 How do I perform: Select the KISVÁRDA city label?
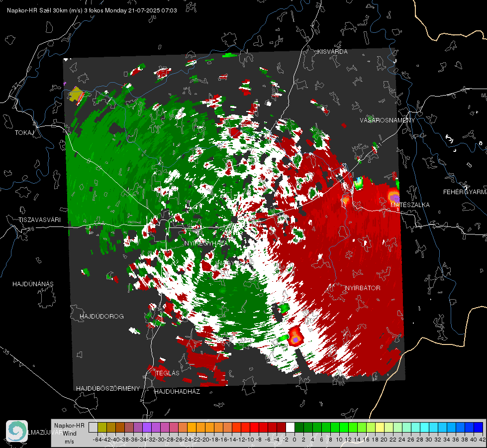coord(332,52)
